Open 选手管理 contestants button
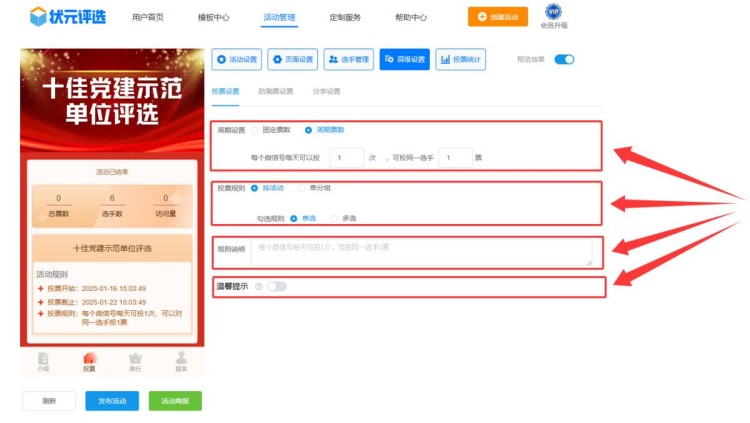The width and height of the screenshot is (750, 423). click(x=349, y=60)
